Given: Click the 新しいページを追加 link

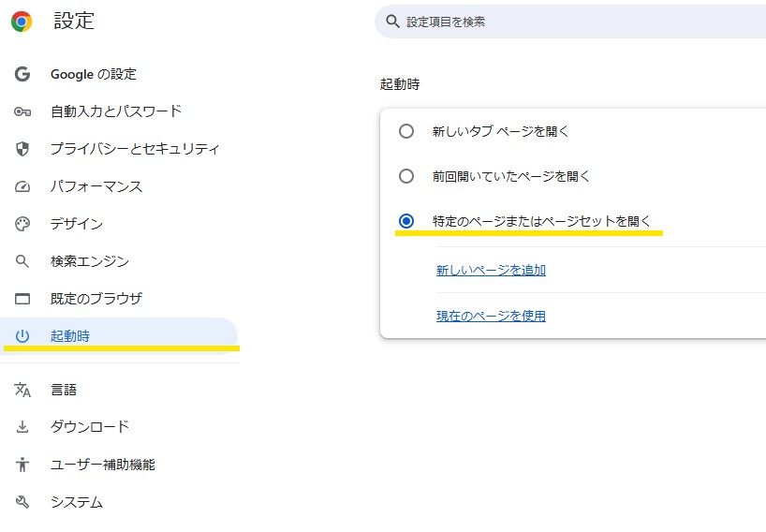Looking at the screenshot, I should 491,271.
